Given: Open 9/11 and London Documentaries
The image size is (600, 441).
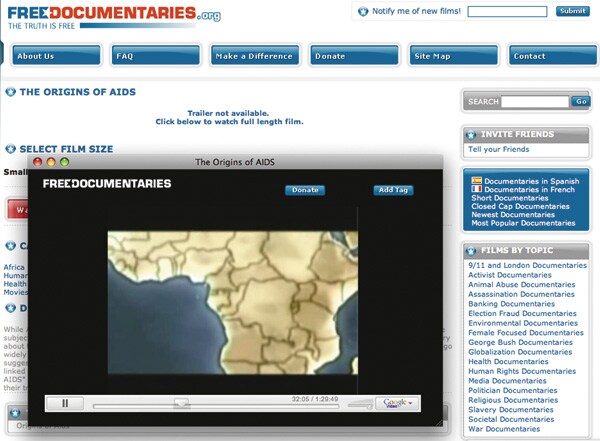Looking at the screenshot, I should tap(527, 265).
